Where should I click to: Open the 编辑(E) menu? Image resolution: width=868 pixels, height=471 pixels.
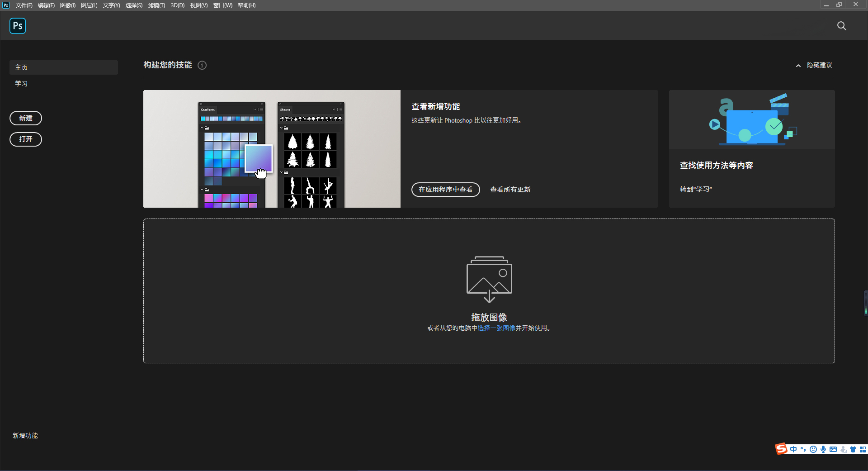[x=46, y=5]
